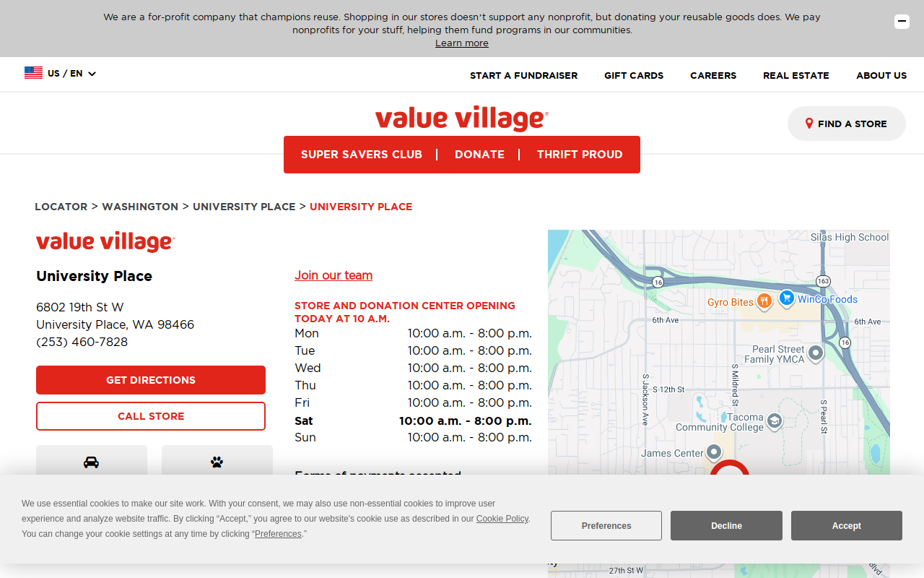Click the James Center map pin
This screenshot has height=578, width=924.
(x=714, y=452)
